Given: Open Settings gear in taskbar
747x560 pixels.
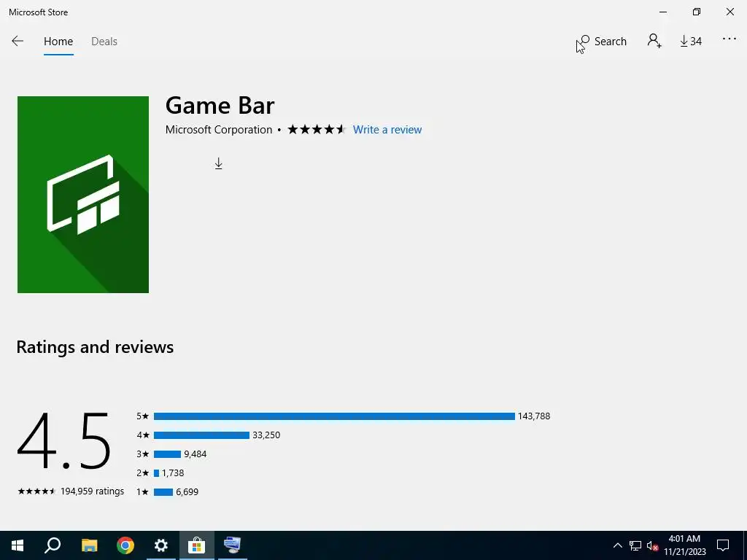Looking at the screenshot, I should [x=161, y=545].
